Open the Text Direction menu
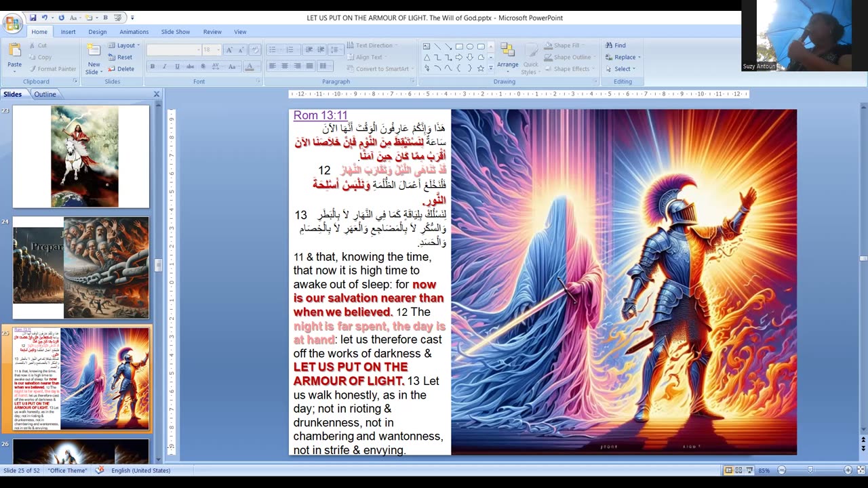868x488 pixels. point(372,45)
